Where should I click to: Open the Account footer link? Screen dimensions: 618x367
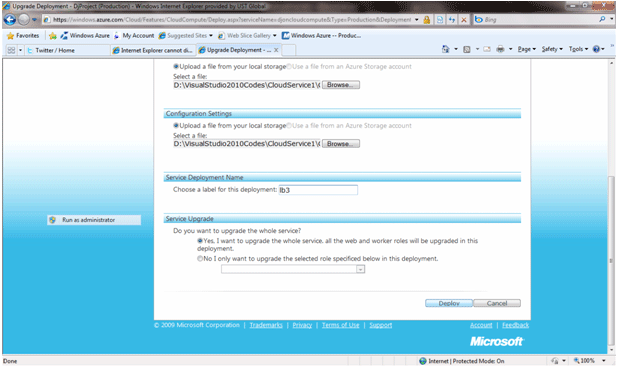tap(481, 325)
